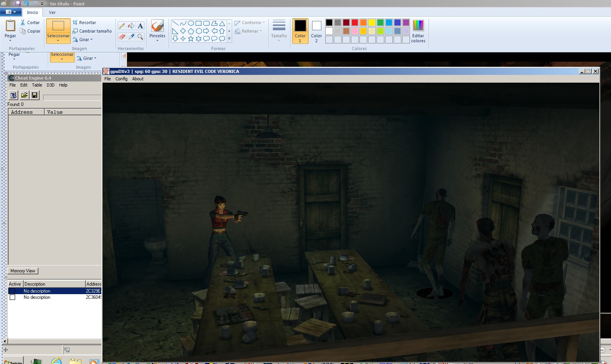Click the empty Cheat Engine progress bar field
The image size is (611, 364).
[x=72, y=97]
